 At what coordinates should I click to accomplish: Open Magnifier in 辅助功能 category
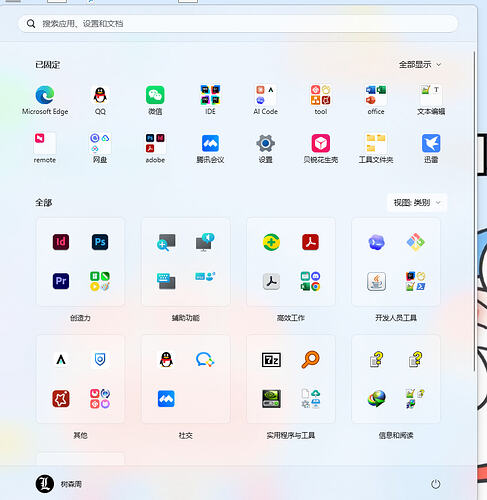coord(166,242)
